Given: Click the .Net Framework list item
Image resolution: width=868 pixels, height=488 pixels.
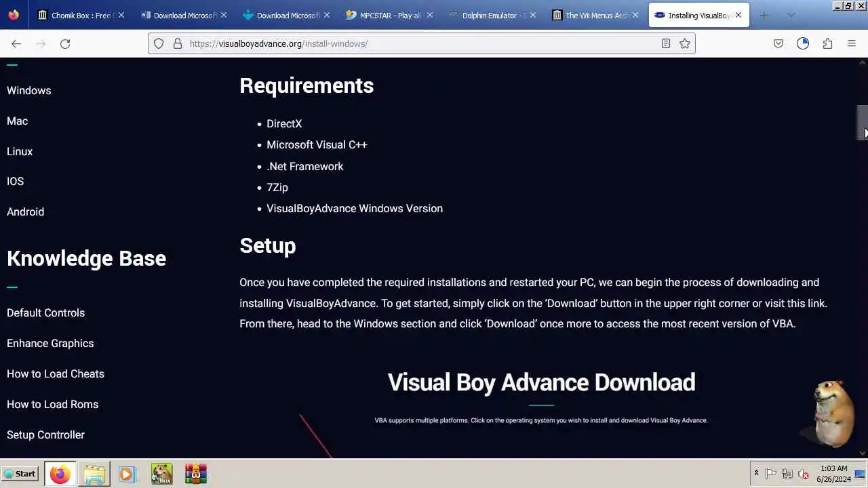Looking at the screenshot, I should tap(305, 166).
